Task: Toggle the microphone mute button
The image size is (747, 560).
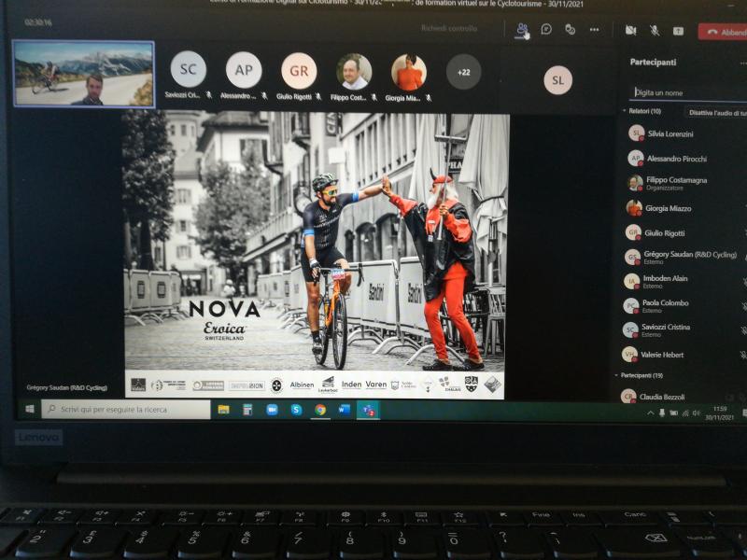Action: (x=655, y=30)
